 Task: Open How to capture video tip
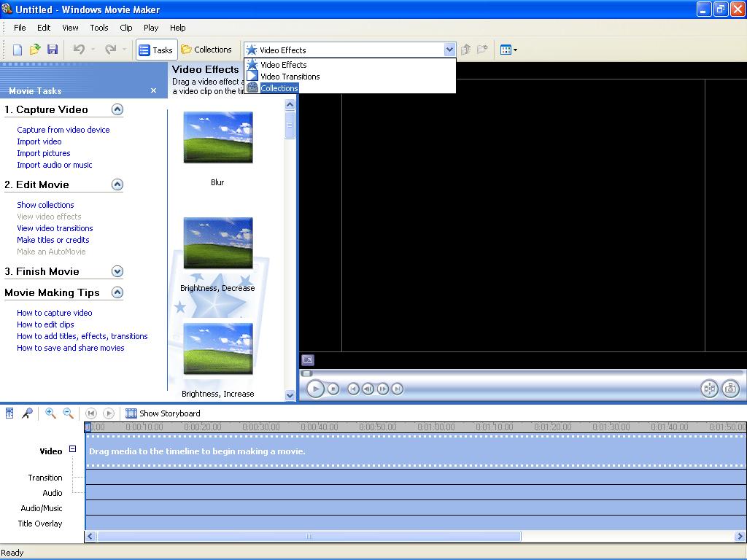coord(54,313)
